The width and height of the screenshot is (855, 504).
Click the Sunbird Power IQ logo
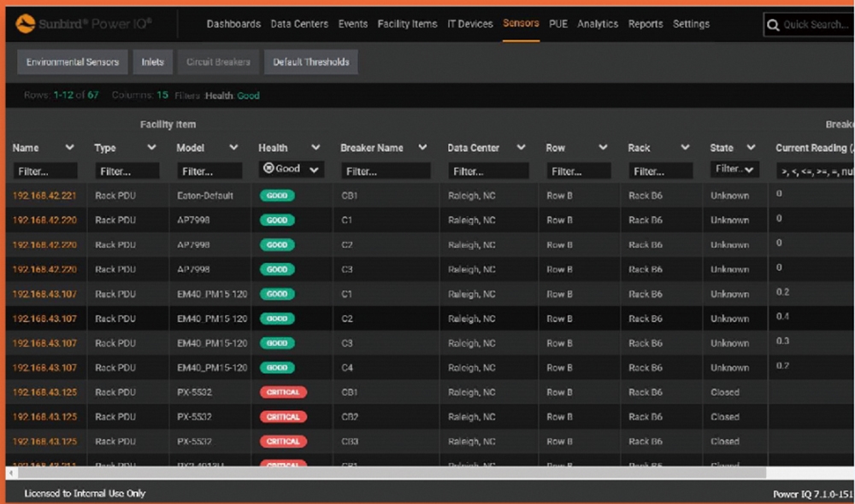click(x=84, y=23)
